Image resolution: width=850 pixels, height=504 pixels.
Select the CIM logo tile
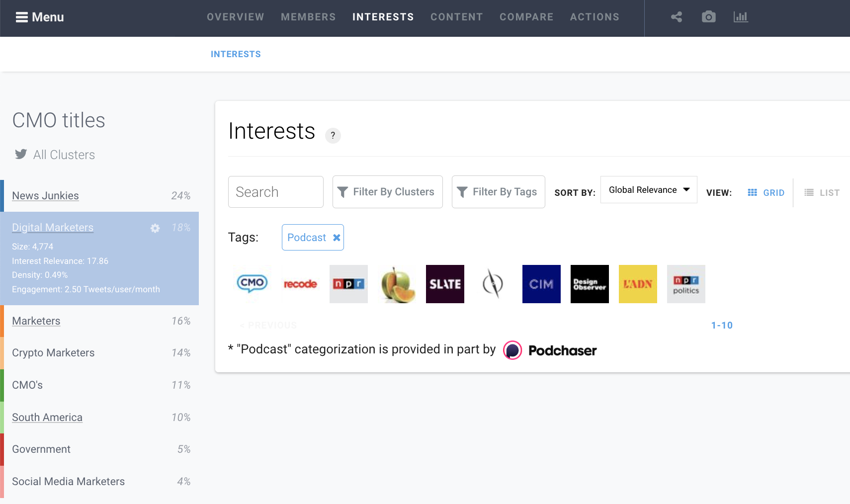click(541, 284)
